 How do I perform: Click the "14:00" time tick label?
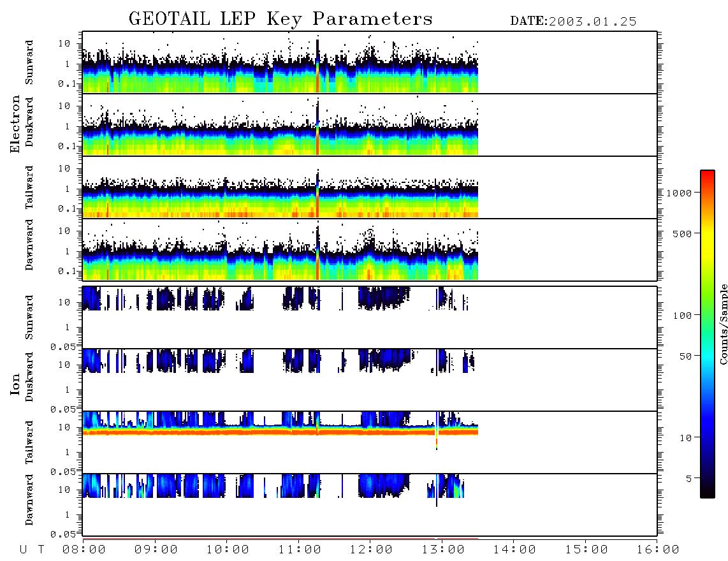(x=514, y=550)
